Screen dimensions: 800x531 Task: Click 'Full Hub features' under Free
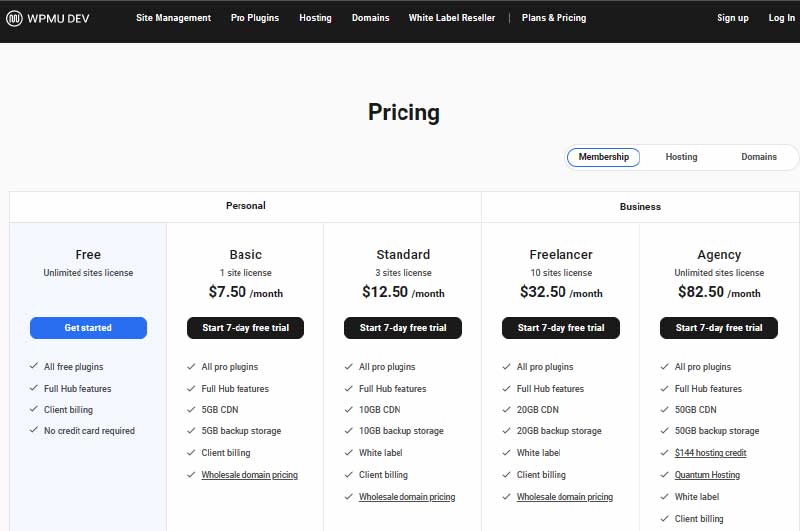(78, 389)
